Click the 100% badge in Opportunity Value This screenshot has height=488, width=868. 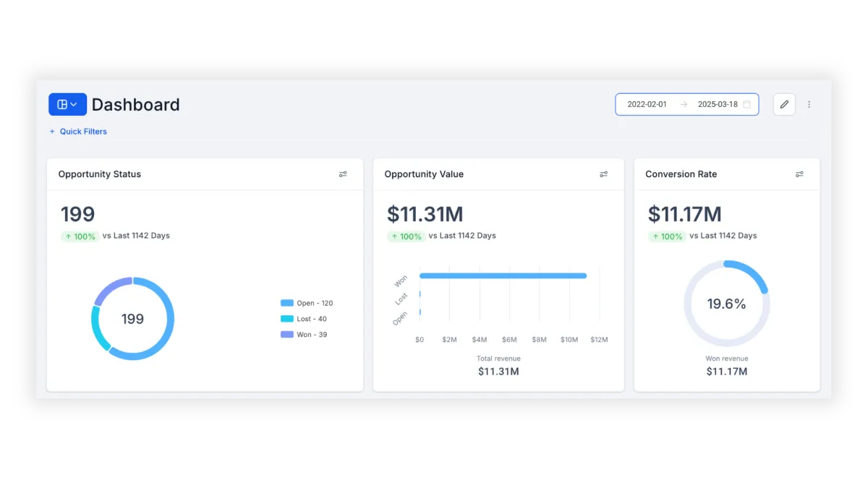406,236
